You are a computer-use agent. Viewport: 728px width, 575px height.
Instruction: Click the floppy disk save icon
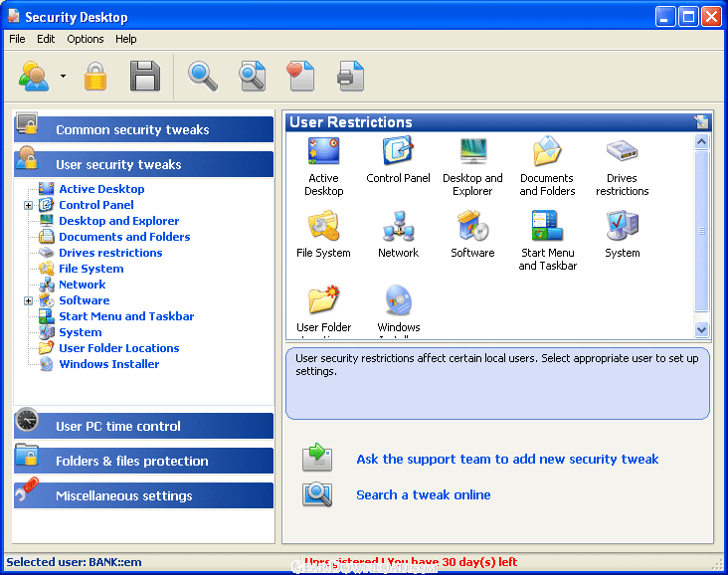145,77
